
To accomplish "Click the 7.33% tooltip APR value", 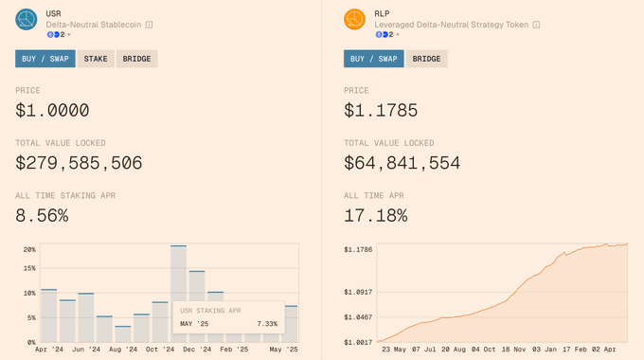I will click(267, 324).
